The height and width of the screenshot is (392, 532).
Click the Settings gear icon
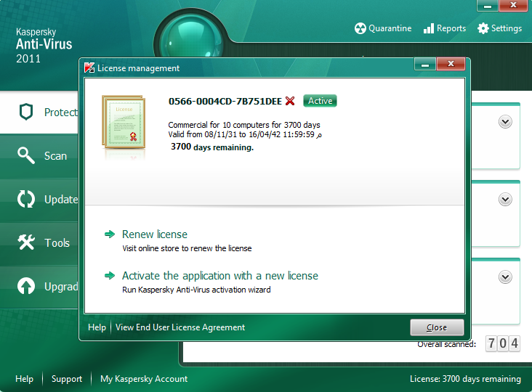coord(483,28)
